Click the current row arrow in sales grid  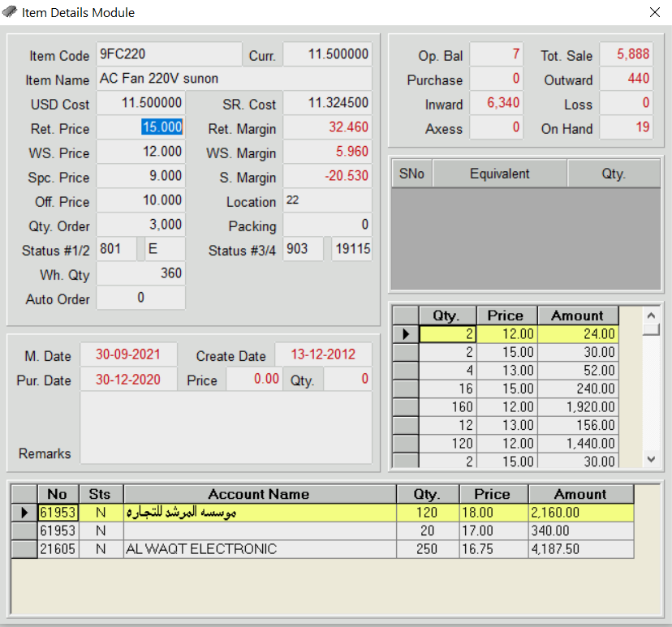pos(405,333)
